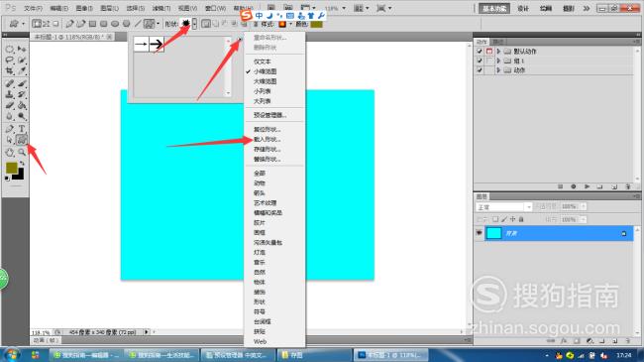The width and height of the screenshot is (644, 362).
Task: Open the 文件(F) menu
Action: [x=34, y=8]
